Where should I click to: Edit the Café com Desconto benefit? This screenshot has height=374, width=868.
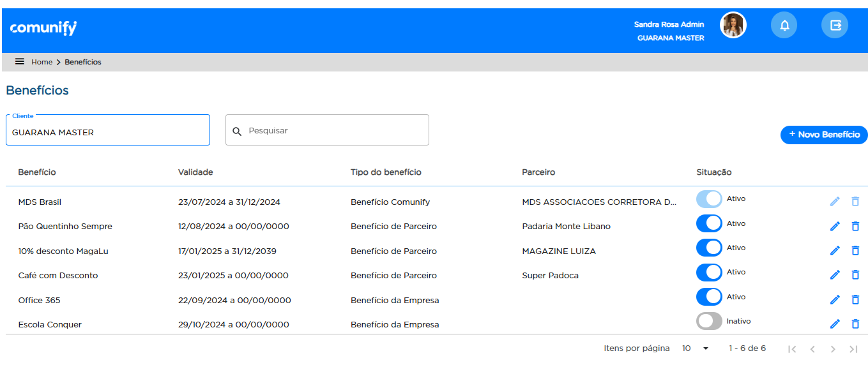tap(834, 275)
